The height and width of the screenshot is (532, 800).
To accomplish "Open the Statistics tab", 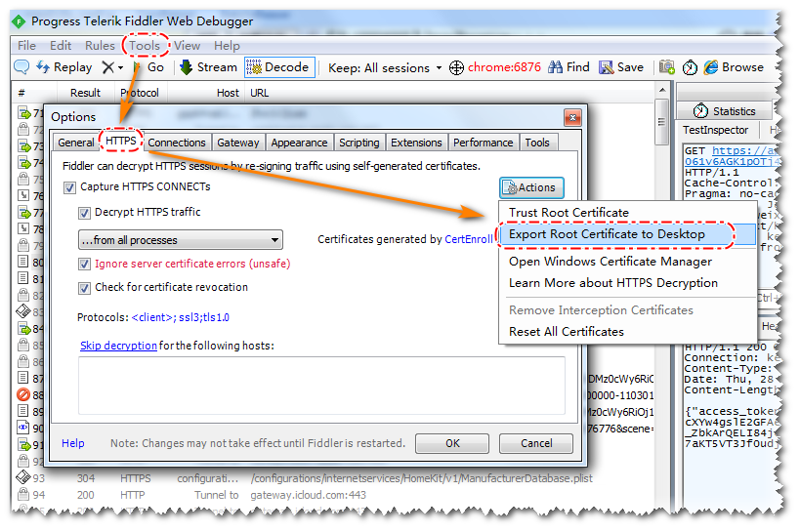I will coord(725,110).
